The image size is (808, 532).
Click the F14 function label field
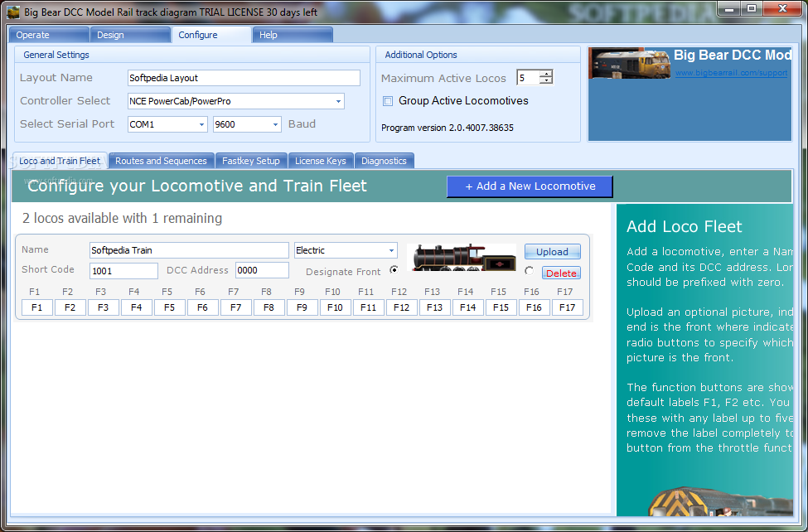(x=468, y=307)
